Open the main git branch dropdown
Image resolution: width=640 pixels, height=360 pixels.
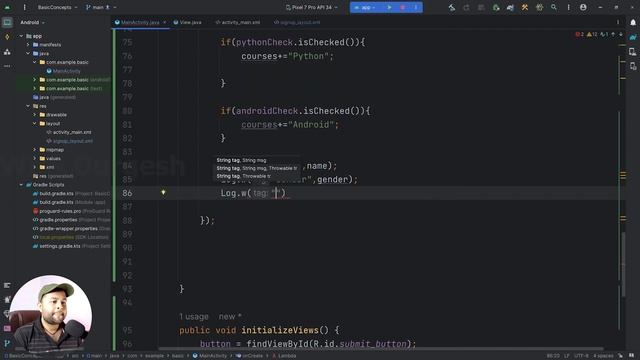(101, 7)
